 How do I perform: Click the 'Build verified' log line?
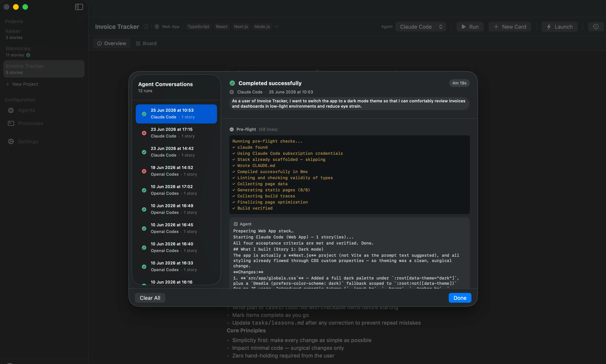252,208
